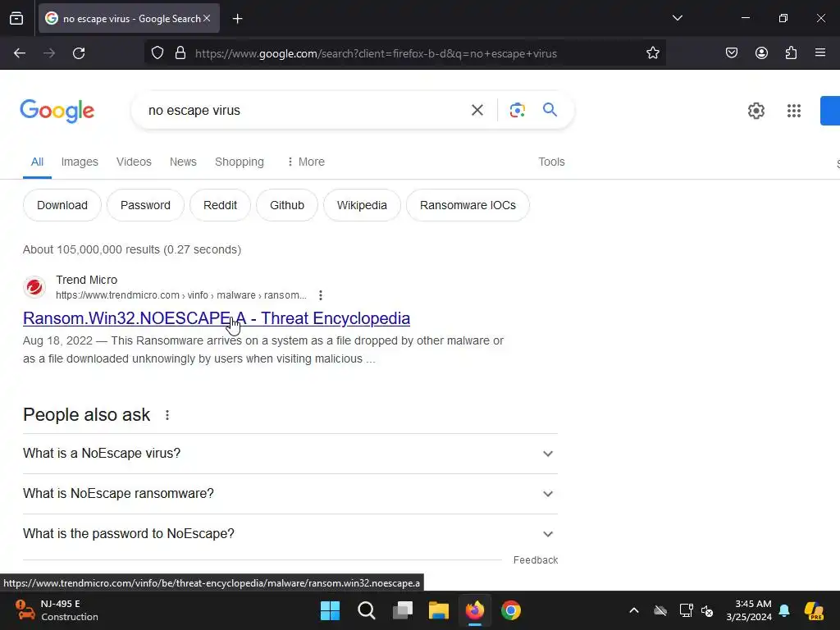Open the Copilot preview icon

[815, 610]
